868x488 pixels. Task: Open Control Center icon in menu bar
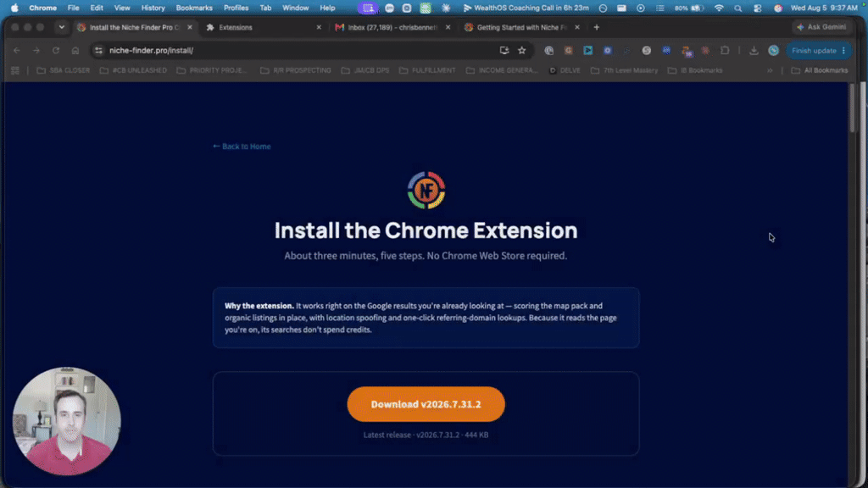tap(757, 8)
